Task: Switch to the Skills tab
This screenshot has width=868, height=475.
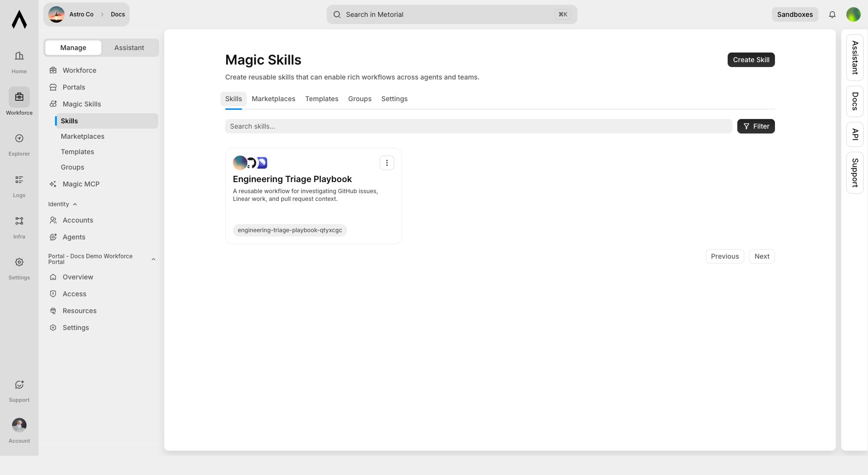Action: [233, 99]
